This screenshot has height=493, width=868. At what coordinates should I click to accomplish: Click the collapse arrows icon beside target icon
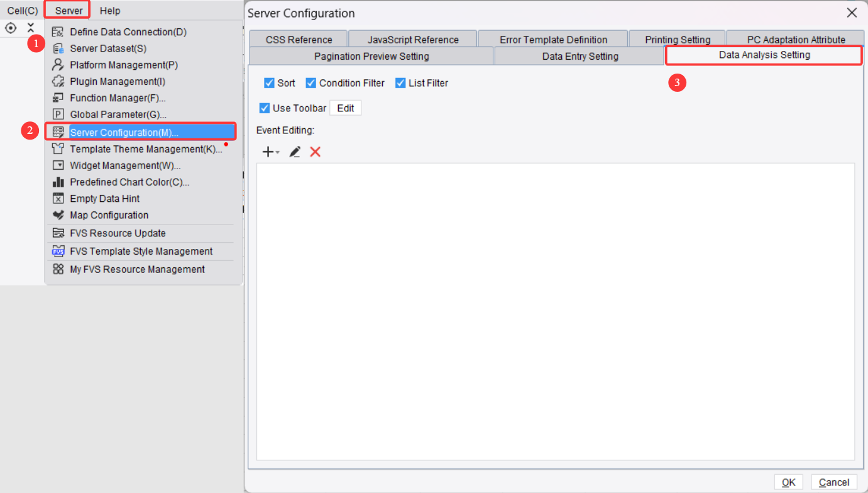(30, 28)
